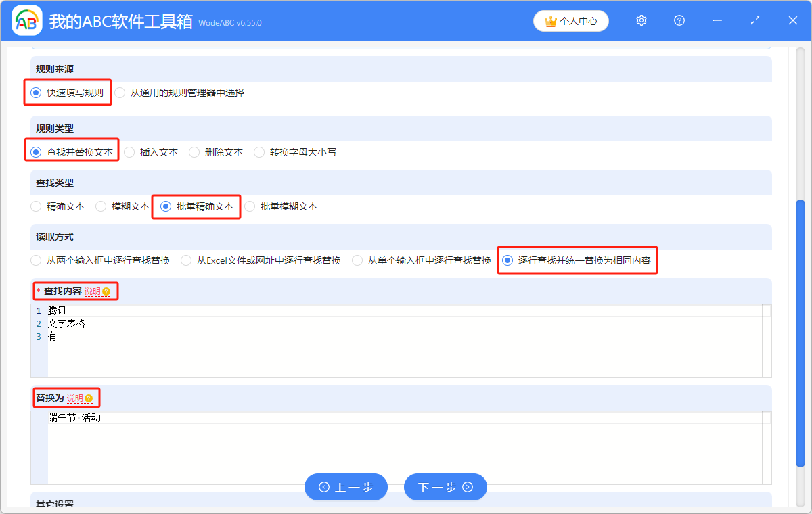This screenshot has height=514, width=812.
Task: Open 个人中心 with the crown icon
Action: tap(571, 21)
